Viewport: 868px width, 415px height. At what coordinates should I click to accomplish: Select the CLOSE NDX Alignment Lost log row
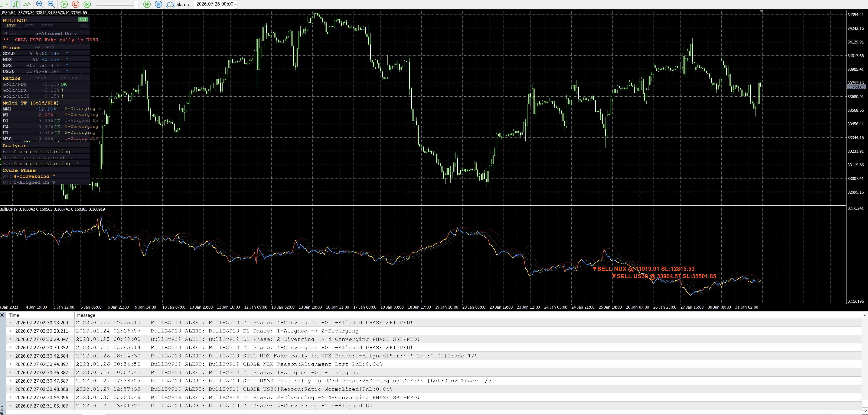(x=434, y=364)
